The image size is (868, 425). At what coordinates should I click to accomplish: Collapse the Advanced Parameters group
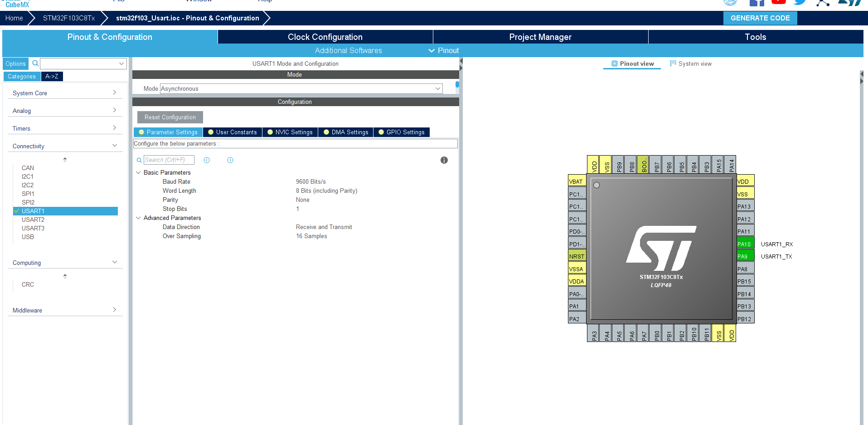point(138,218)
